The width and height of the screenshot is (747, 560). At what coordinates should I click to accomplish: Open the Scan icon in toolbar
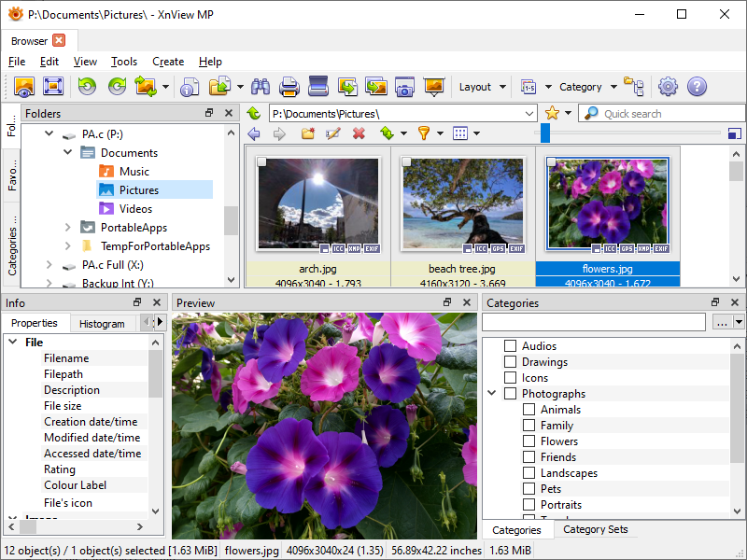pos(318,87)
